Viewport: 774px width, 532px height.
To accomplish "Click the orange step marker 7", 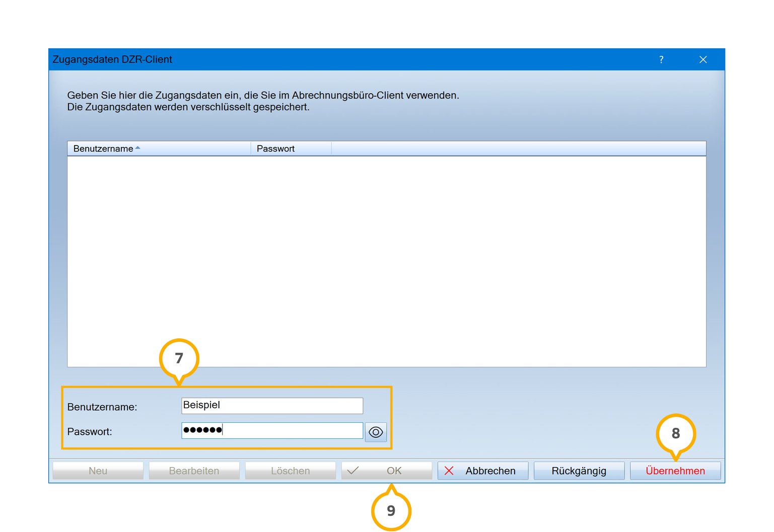I will [x=179, y=358].
